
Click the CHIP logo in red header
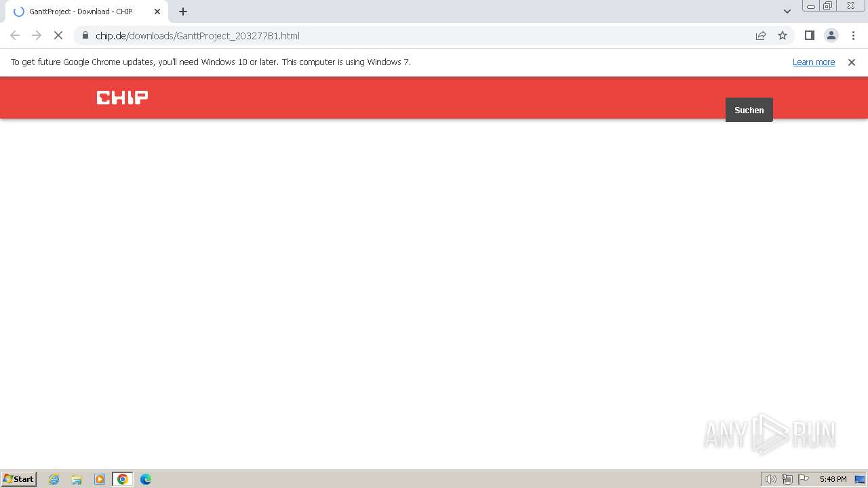click(x=122, y=98)
